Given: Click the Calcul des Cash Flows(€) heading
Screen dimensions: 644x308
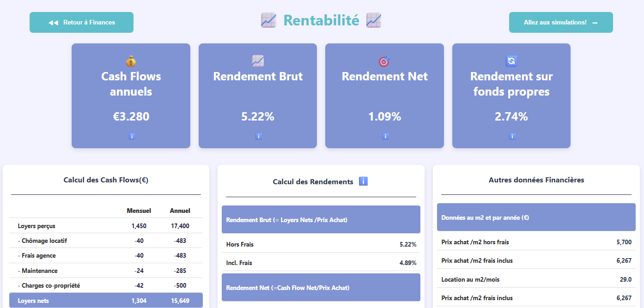Looking at the screenshot, I should click(x=106, y=180).
